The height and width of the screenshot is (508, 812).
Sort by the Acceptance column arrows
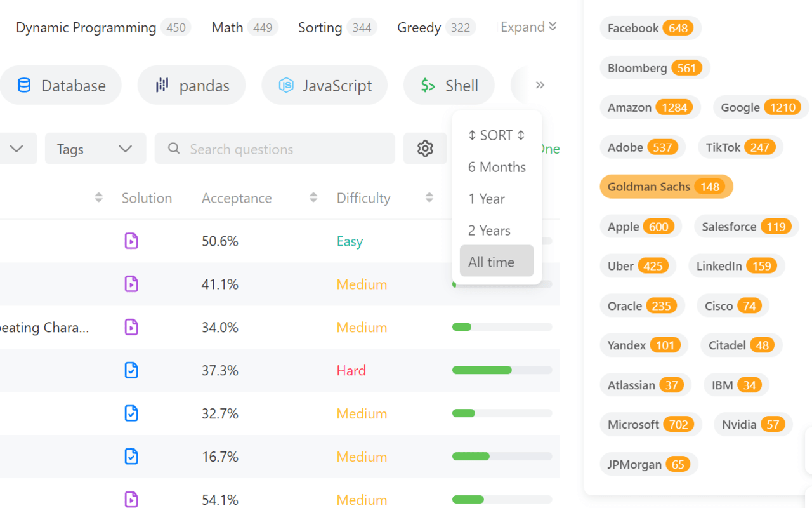[x=313, y=198]
